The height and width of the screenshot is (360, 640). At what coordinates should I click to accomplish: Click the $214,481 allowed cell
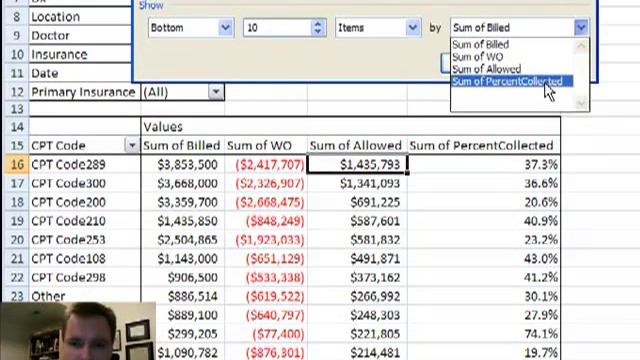[x=357, y=352]
